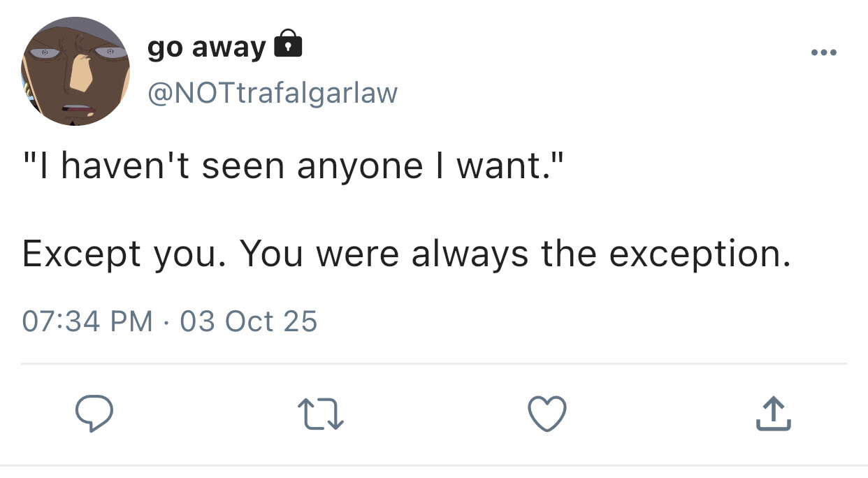
Task: Open the three-dot more options menu
Action: (824, 53)
